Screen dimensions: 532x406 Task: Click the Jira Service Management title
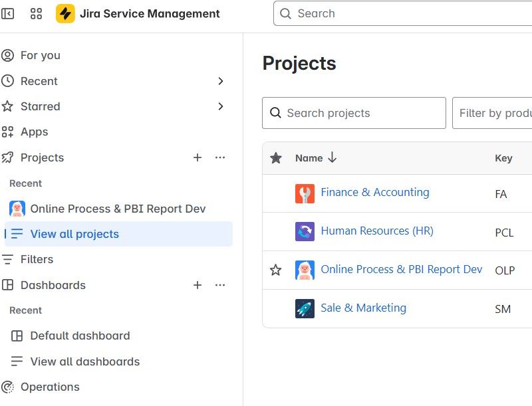tap(150, 13)
